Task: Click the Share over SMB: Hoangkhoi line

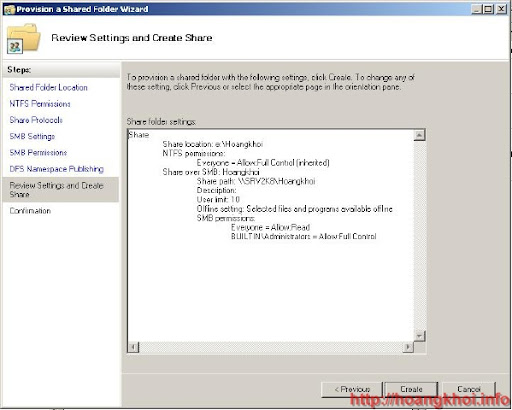Action: [x=211, y=172]
